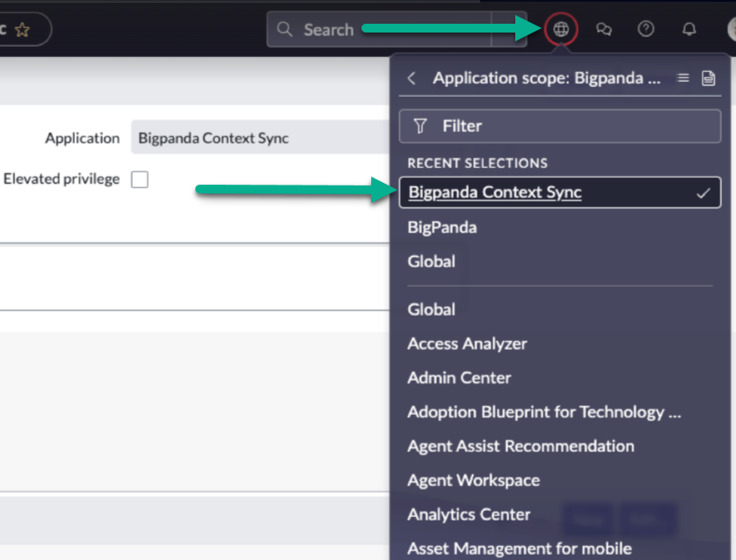Click the magnifier icon in Search box
This screenshot has height=560, width=736.
[x=284, y=29]
